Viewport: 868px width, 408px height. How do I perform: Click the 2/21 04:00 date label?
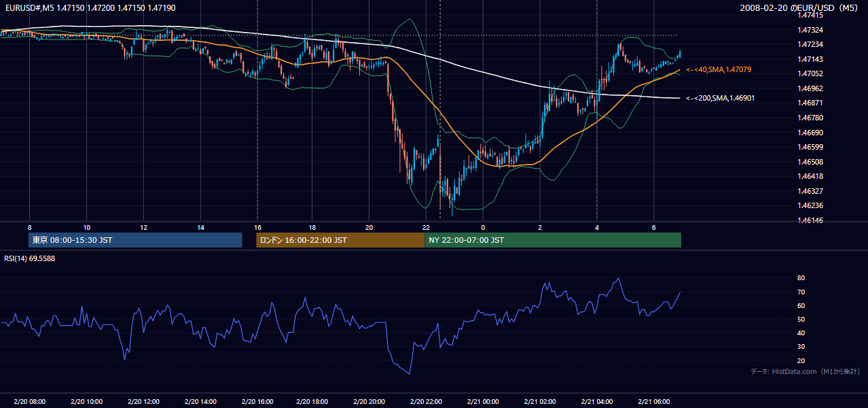tap(597, 401)
